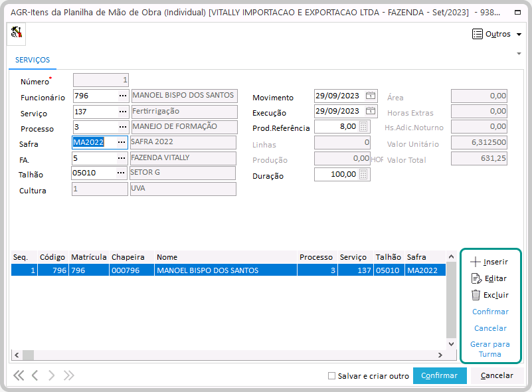Switch to the SERVIÇOS tab
This screenshot has height=392, width=532.
pyautogui.click(x=33, y=60)
